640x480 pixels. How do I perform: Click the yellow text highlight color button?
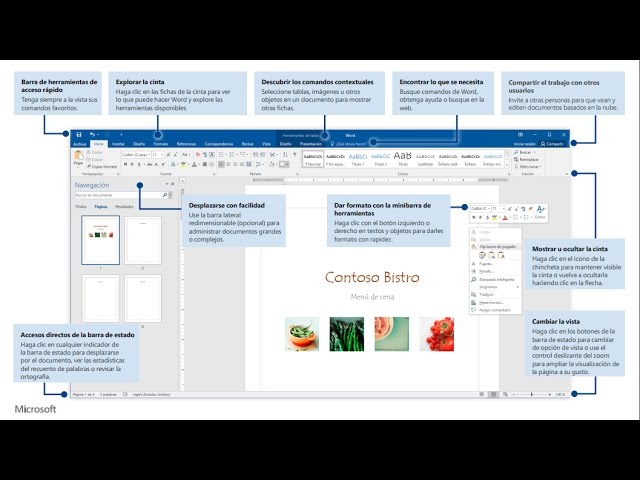tap(184, 164)
